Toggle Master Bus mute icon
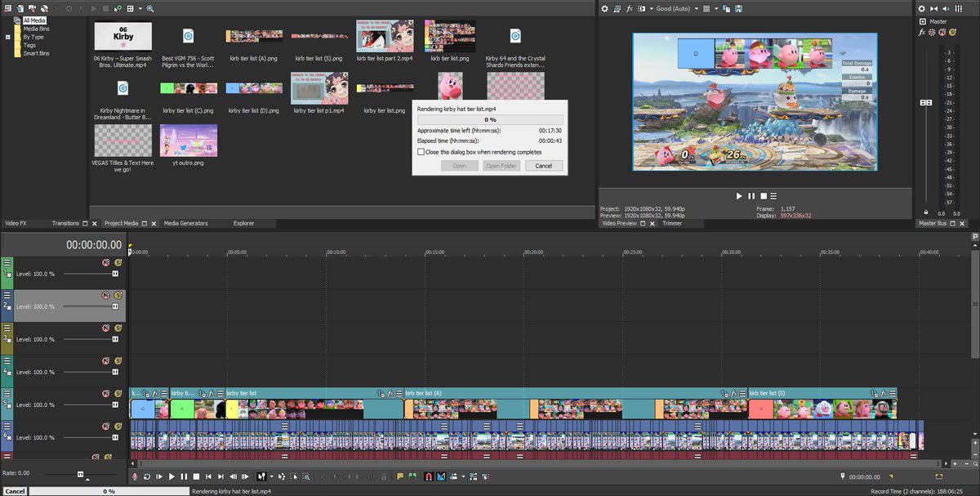Viewport: 980px width, 496px height. pos(942,32)
